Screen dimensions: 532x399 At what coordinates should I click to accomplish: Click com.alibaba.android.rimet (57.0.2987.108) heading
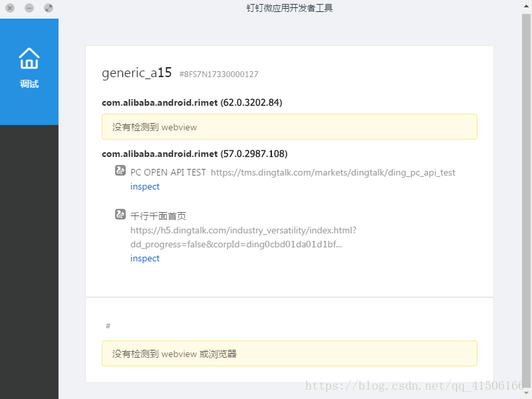(x=195, y=154)
